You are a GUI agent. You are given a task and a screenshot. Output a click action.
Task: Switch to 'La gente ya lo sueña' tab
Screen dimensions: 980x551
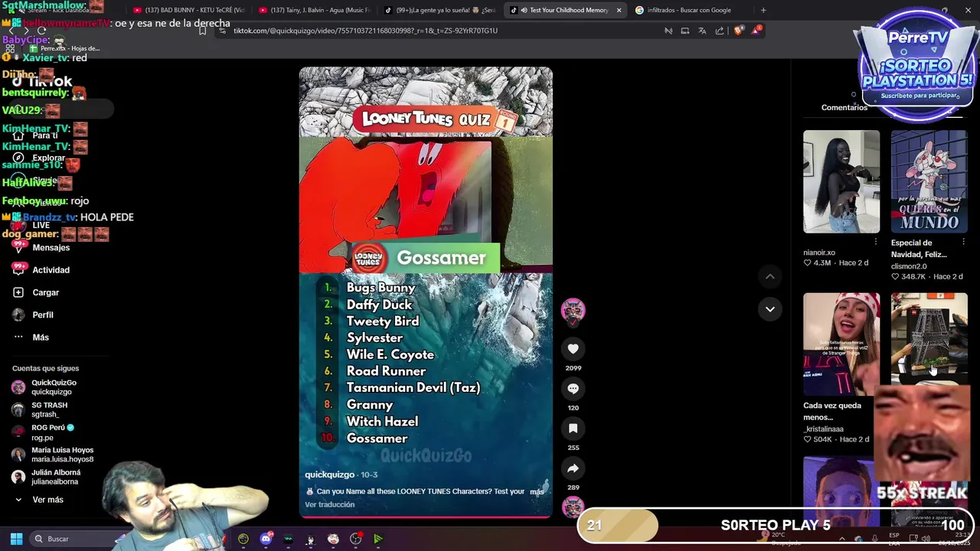pyautogui.click(x=439, y=10)
